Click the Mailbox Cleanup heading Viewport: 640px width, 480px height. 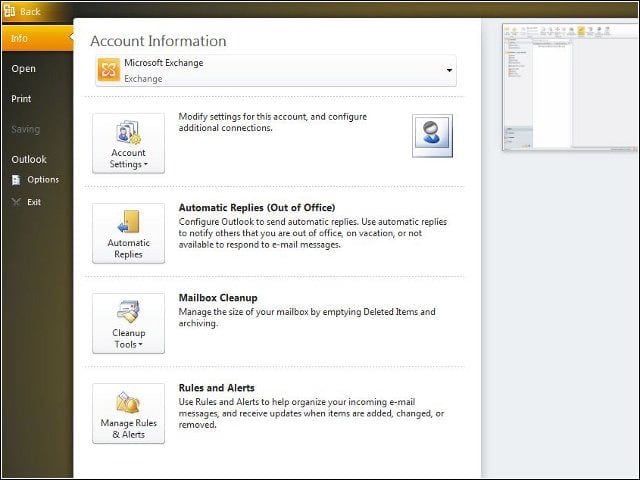tap(218, 298)
